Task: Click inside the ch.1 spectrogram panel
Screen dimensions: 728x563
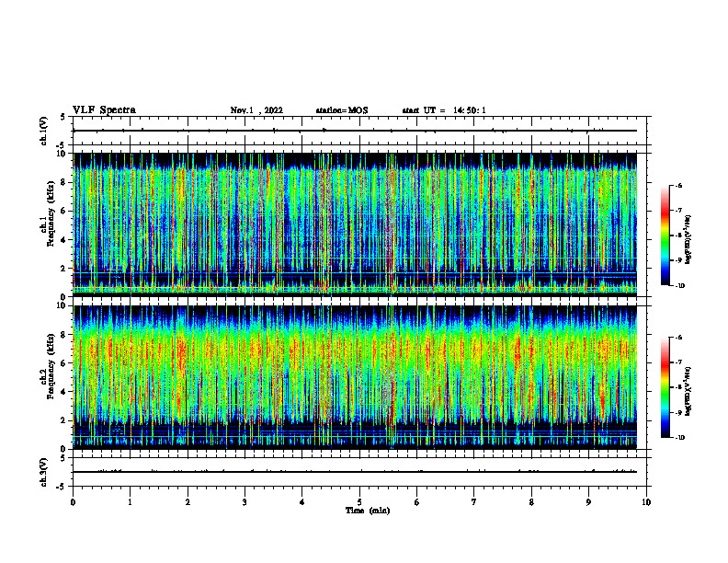Action: pyautogui.click(x=355, y=224)
